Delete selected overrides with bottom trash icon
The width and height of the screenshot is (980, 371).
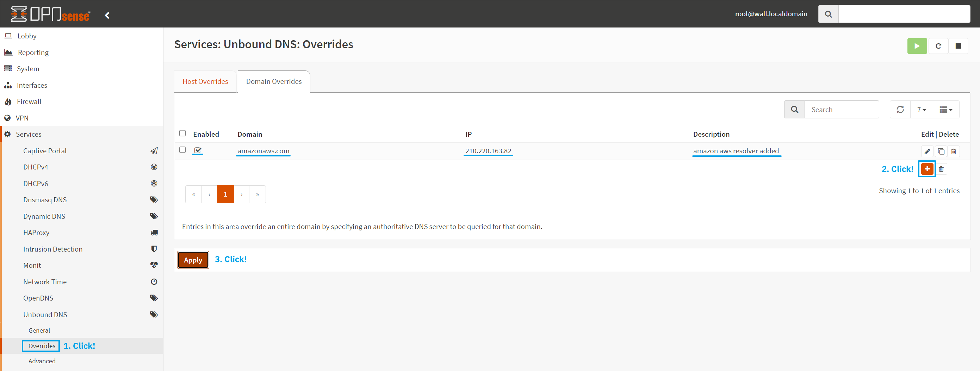coord(941,169)
